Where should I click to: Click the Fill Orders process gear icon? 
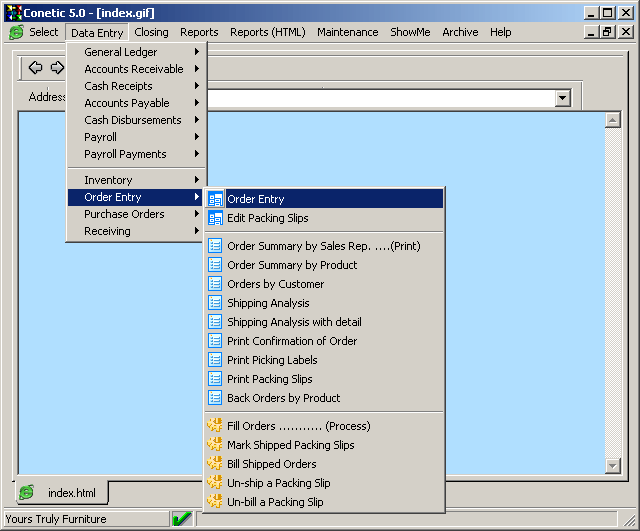click(215, 426)
